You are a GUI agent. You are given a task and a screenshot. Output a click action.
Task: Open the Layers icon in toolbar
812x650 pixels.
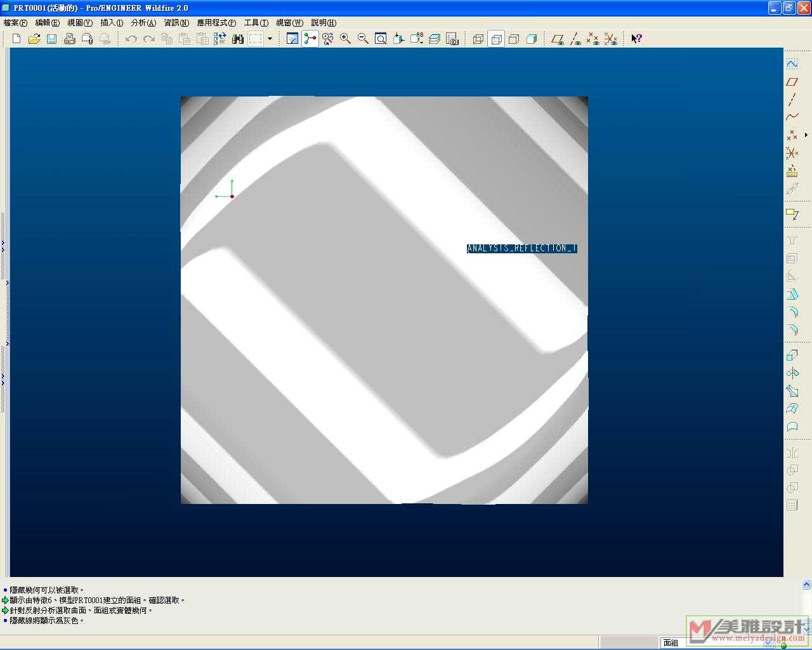click(x=435, y=39)
